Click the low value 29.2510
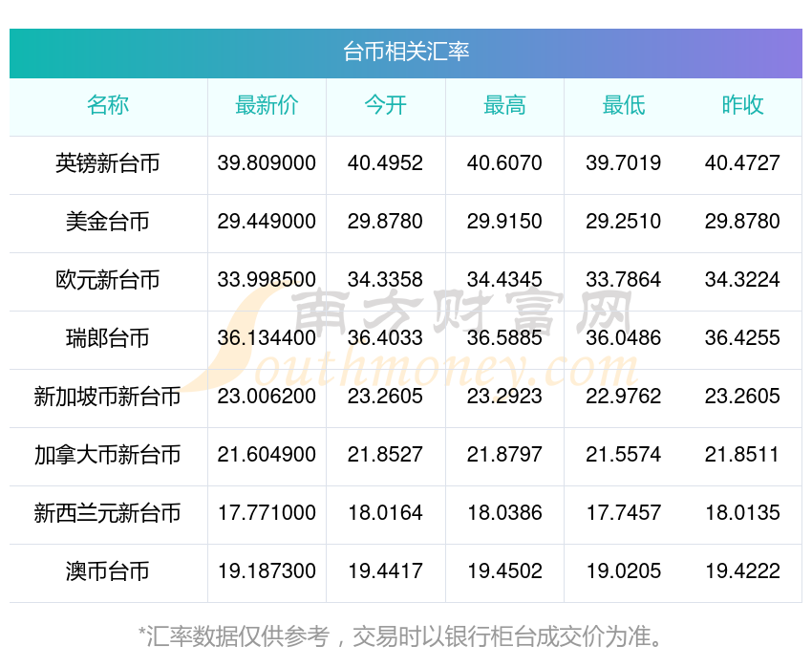 point(624,222)
